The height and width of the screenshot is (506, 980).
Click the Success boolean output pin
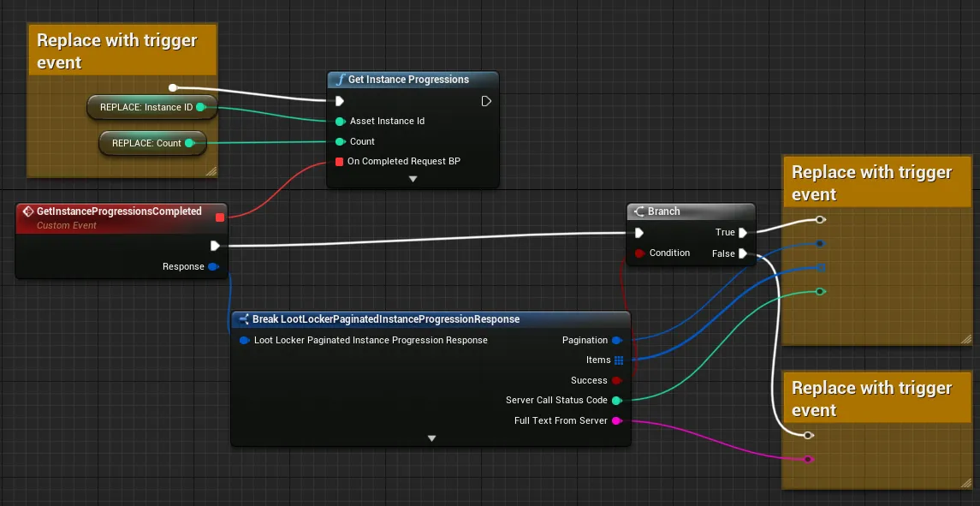(x=617, y=380)
